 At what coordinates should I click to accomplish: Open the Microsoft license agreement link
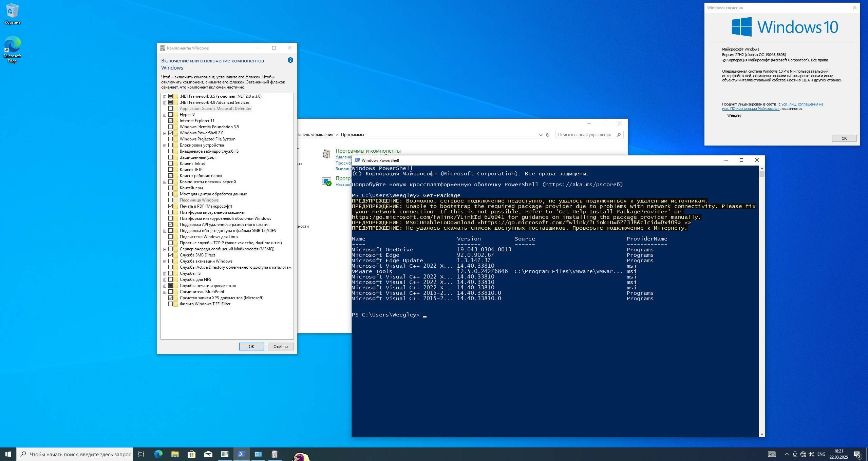[x=802, y=104]
